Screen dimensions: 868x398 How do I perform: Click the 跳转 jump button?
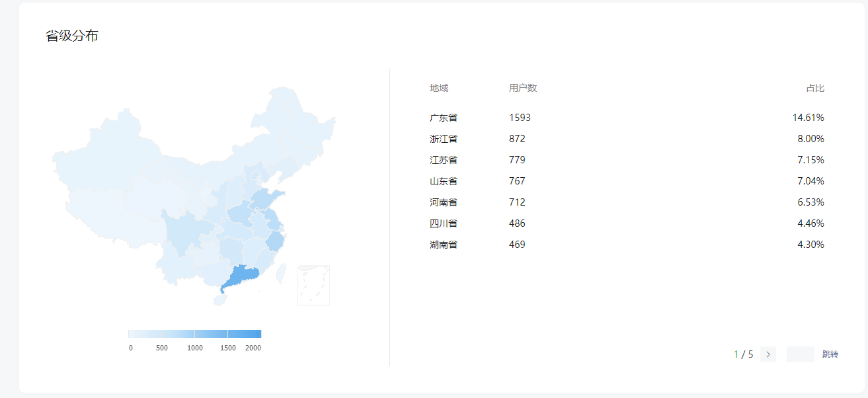click(x=830, y=354)
